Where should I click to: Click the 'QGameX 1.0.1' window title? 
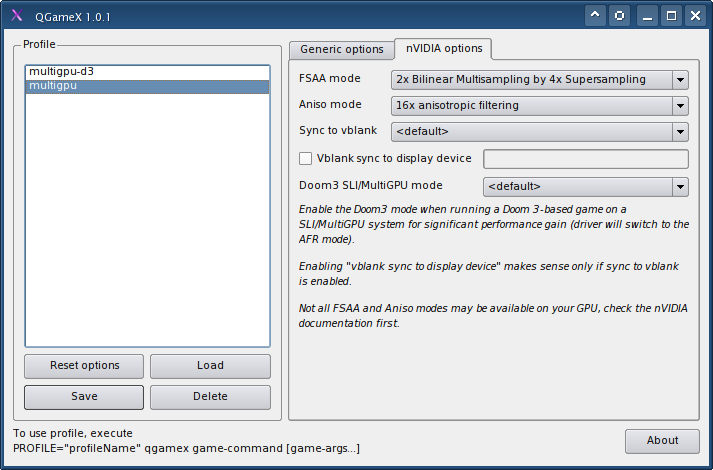[73, 17]
